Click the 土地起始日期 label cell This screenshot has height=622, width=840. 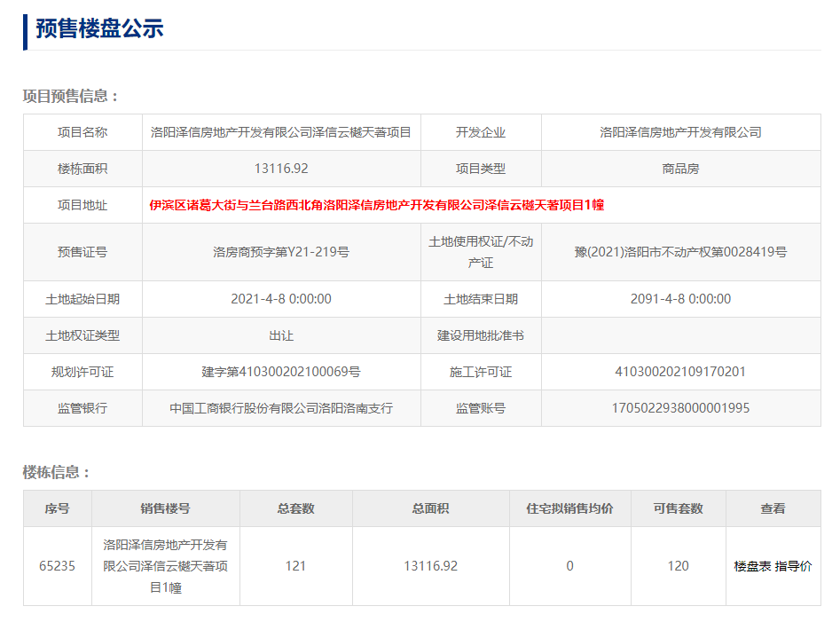[82, 299]
